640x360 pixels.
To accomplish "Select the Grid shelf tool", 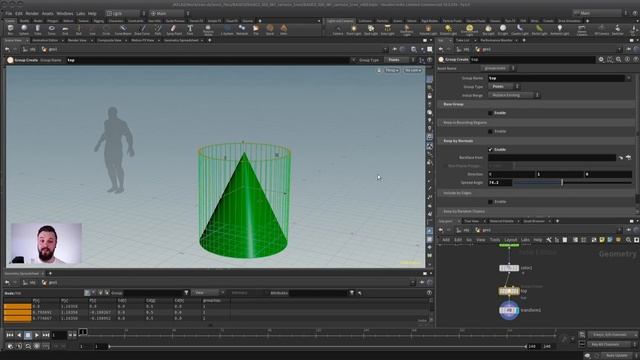I will 65,29.
